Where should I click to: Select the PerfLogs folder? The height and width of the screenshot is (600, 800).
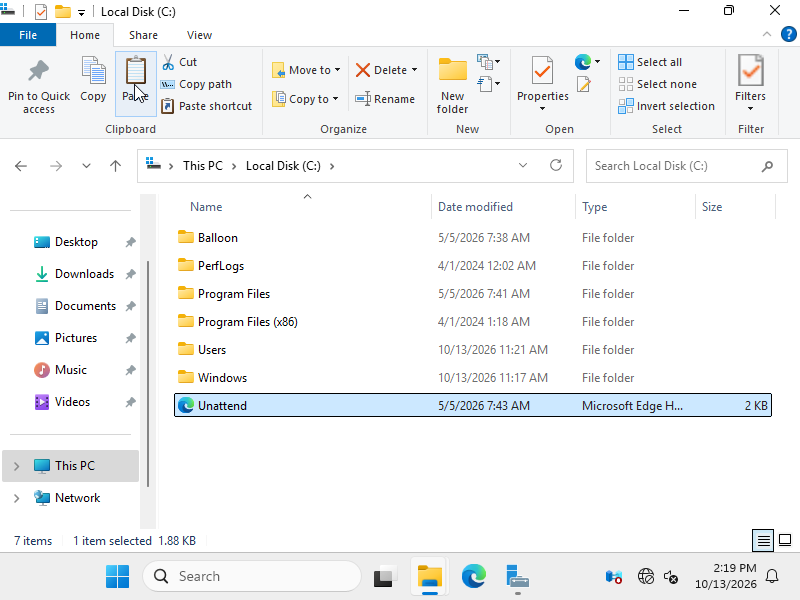[x=472, y=266]
